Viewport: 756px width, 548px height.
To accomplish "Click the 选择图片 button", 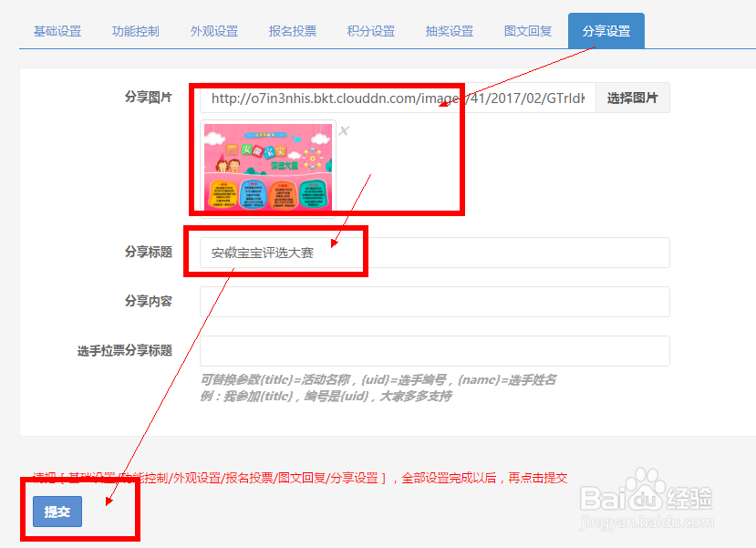I will click(x=633, y=98).
